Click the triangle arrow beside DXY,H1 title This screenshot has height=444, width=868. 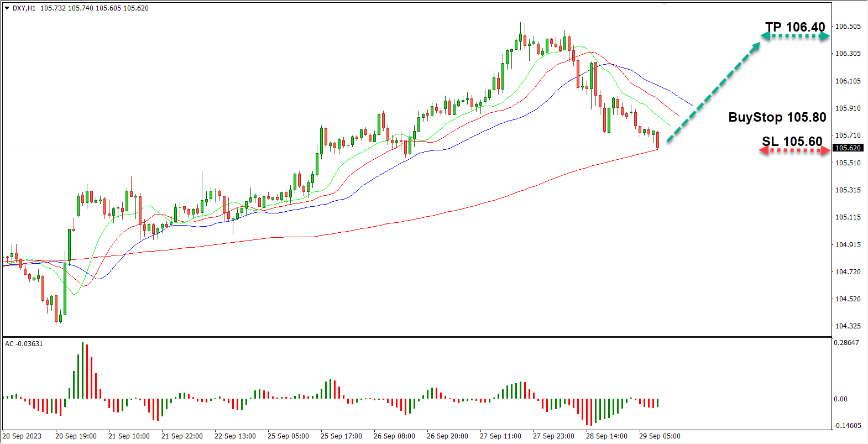point(7,8)
